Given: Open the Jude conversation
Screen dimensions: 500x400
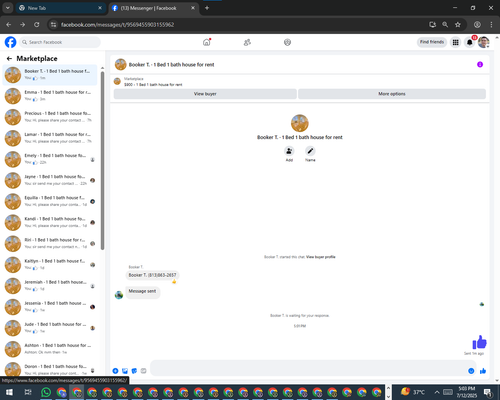Looking at the screenshot, I should coord(50,328).
